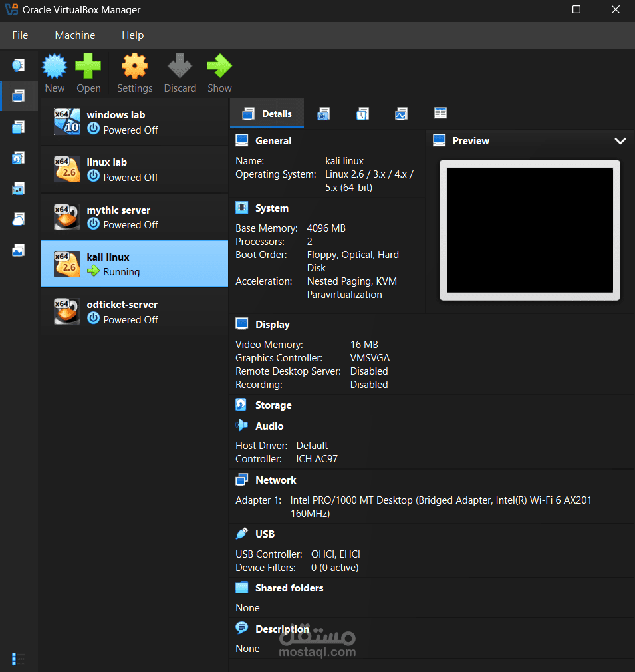Switch to the File Manager table tab

point(440,113)
